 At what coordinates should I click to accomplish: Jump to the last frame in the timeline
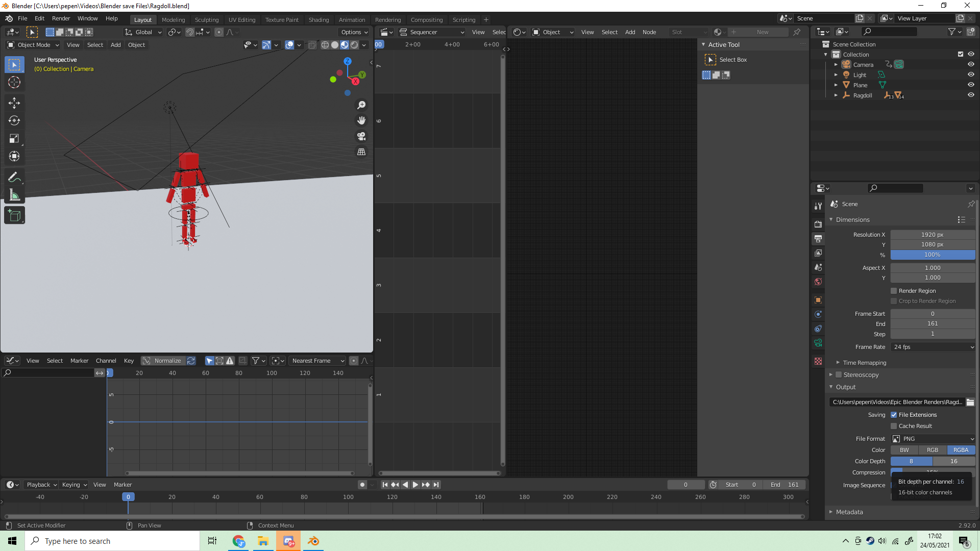click(x=436, y=485)
